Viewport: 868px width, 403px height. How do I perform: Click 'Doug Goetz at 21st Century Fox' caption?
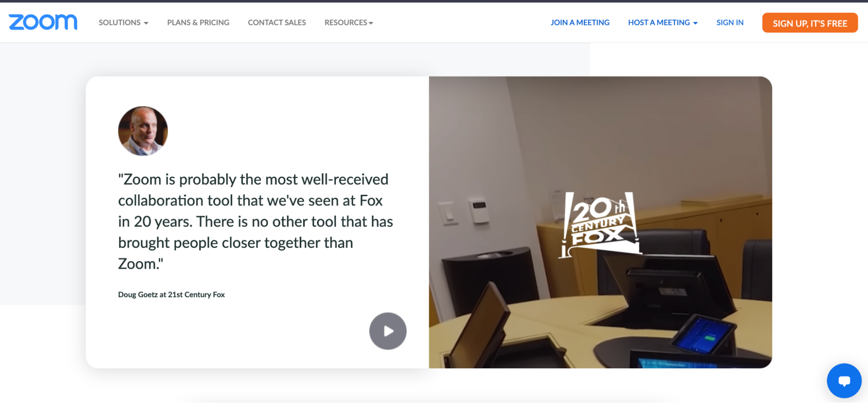coord(172,295)
